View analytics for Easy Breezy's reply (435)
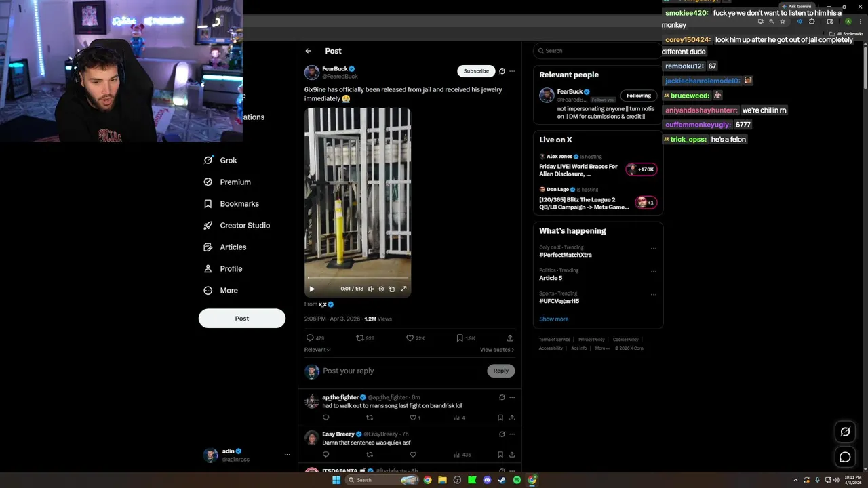 (x=462, y=455)
